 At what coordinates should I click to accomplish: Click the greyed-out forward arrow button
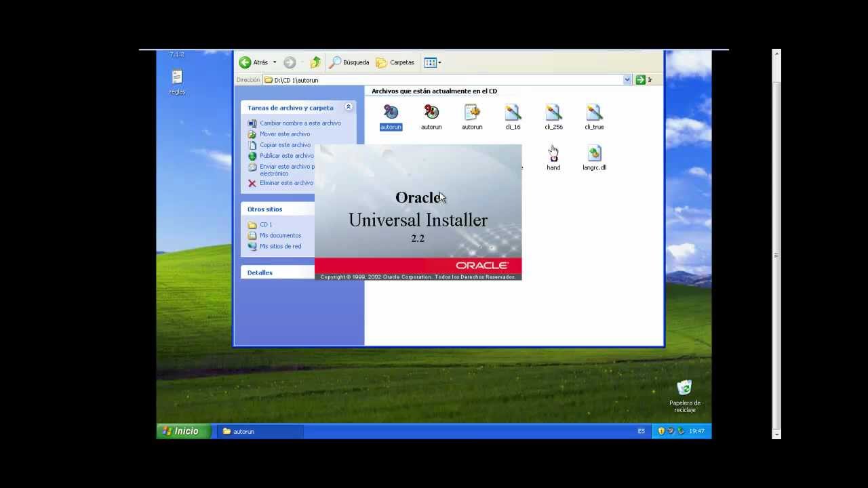coord(290,62)
